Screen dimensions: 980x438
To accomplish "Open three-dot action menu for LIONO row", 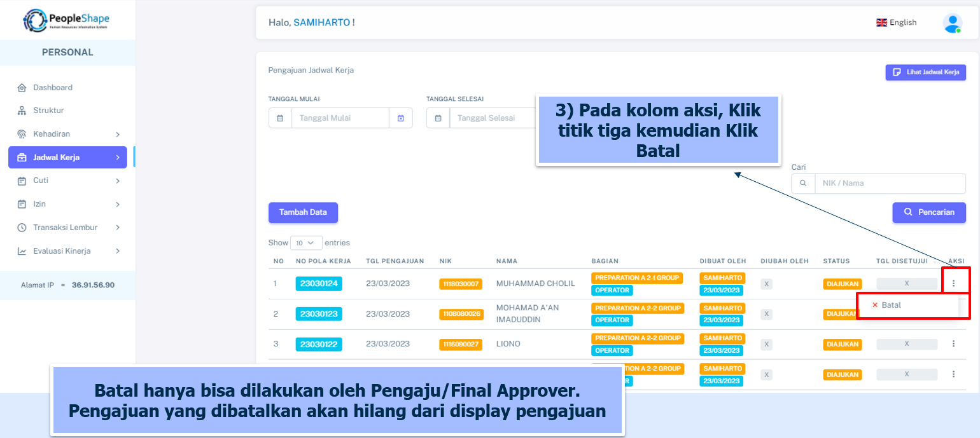I will 953,344.
